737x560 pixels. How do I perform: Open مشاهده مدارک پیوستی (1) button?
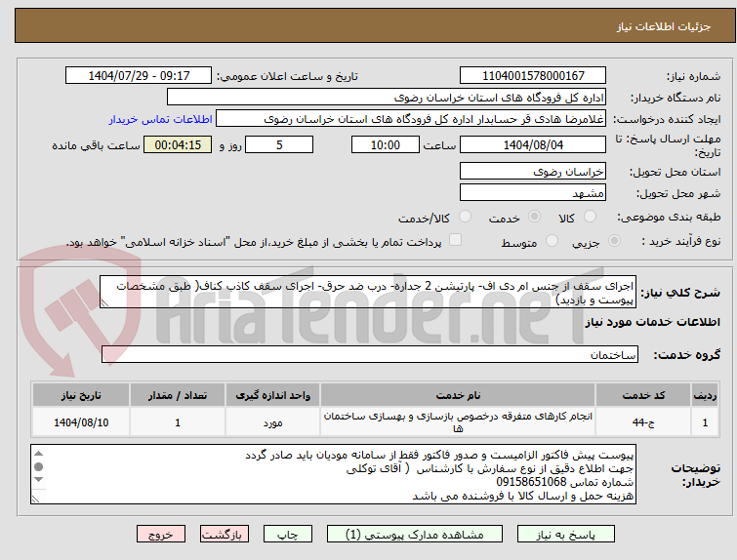[415, 535]
